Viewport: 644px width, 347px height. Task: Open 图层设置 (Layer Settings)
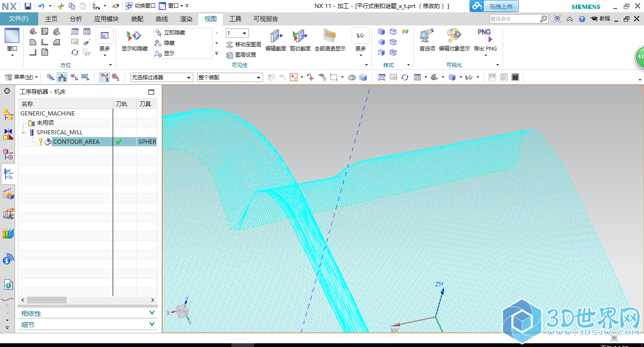241,55
